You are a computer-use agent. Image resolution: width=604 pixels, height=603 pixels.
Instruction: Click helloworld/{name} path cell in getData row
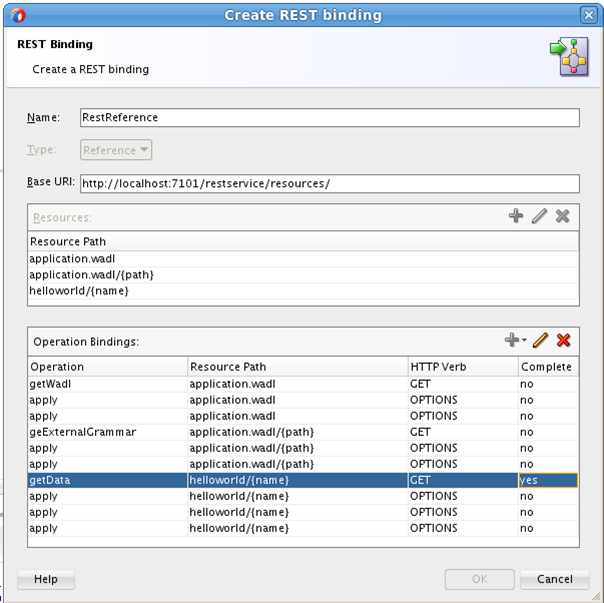tap(298, 480)
